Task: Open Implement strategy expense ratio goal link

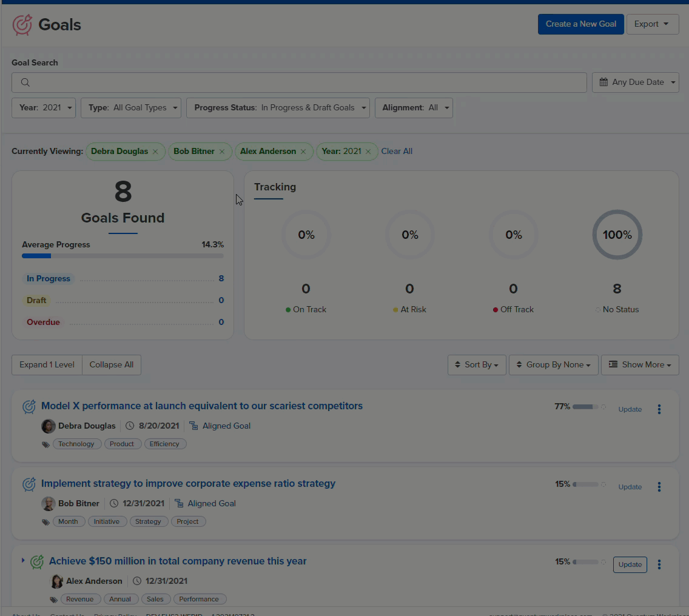Action: click(188, 483)
